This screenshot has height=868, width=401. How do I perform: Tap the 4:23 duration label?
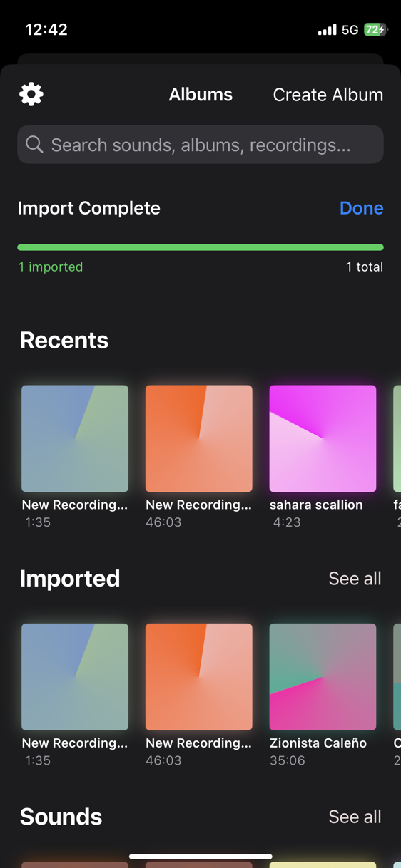tap(287, 522)
